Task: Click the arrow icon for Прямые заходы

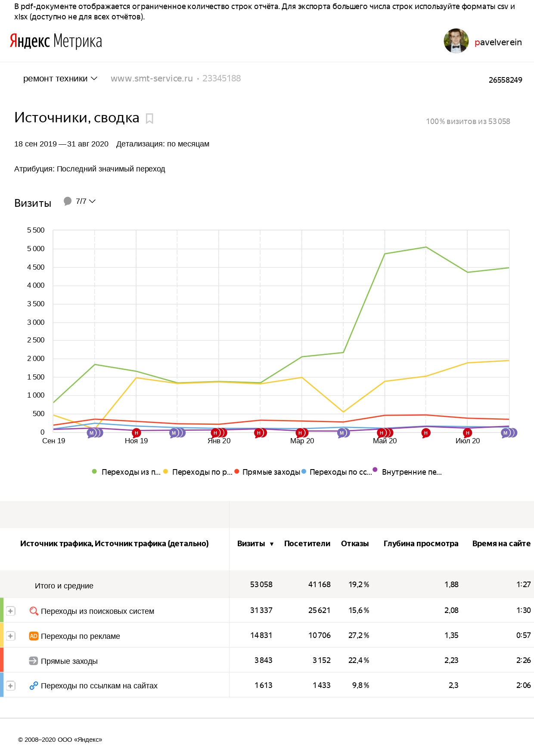Action: pos(34,661)
